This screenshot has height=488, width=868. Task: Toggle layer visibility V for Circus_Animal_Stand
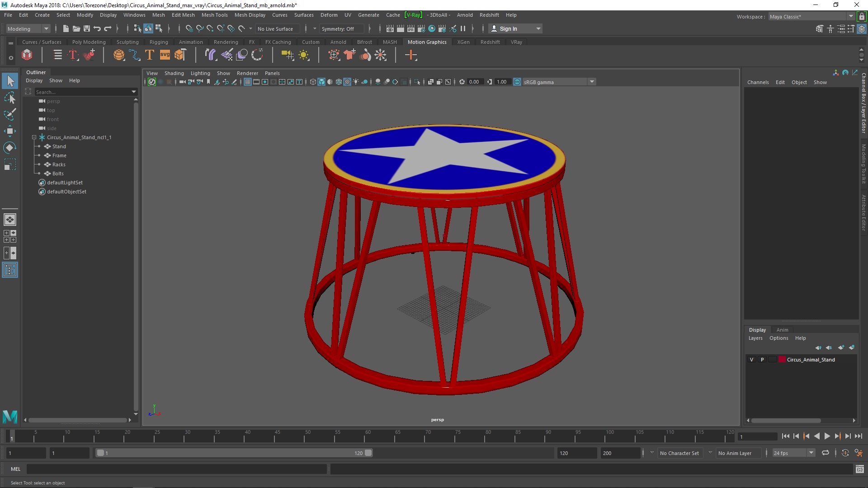pos(752,360)
